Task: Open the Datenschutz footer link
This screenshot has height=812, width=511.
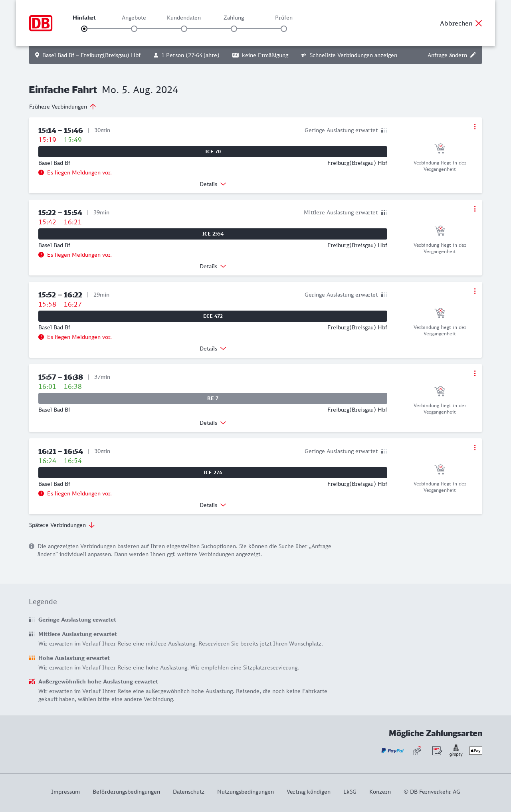Action: pyautogui.click(x=188, y=792)
